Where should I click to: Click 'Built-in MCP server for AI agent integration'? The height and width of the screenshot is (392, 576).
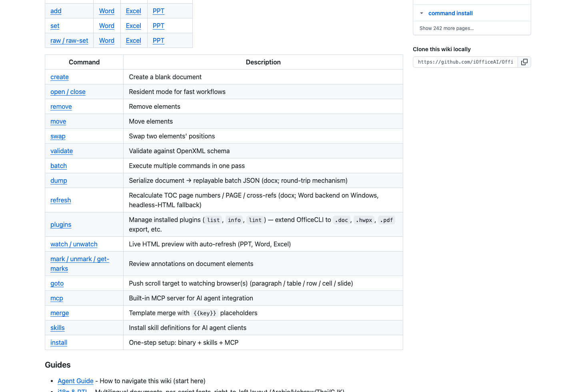click(191, 298)
